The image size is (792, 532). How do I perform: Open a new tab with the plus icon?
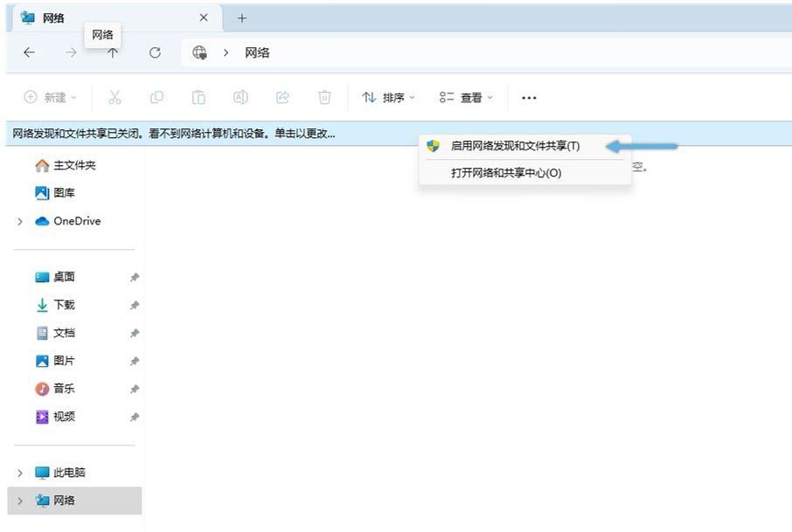242,17
